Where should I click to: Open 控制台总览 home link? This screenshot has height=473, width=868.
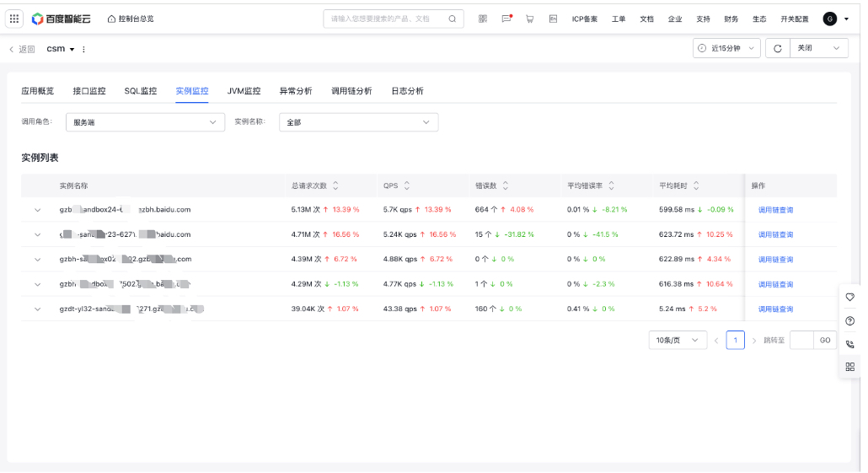tap(131, 19)
